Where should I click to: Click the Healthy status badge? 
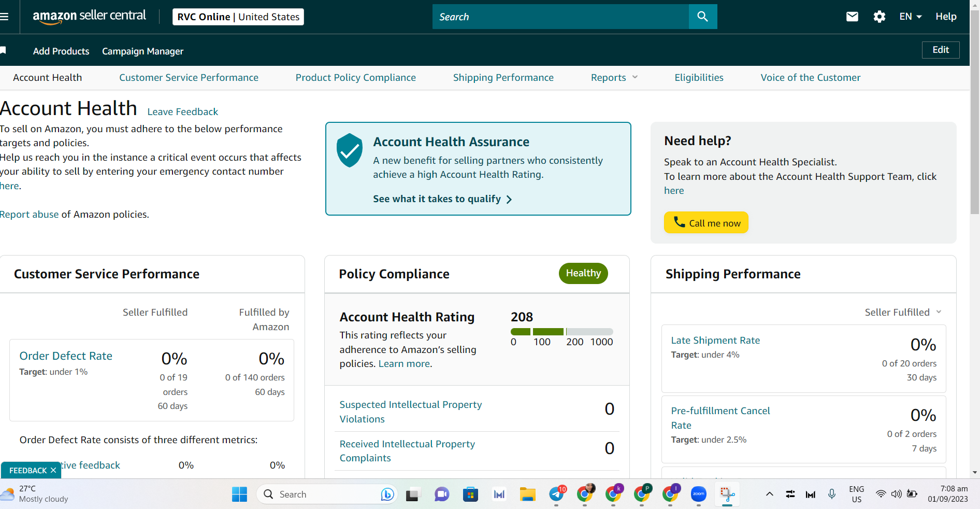point(583,273)
